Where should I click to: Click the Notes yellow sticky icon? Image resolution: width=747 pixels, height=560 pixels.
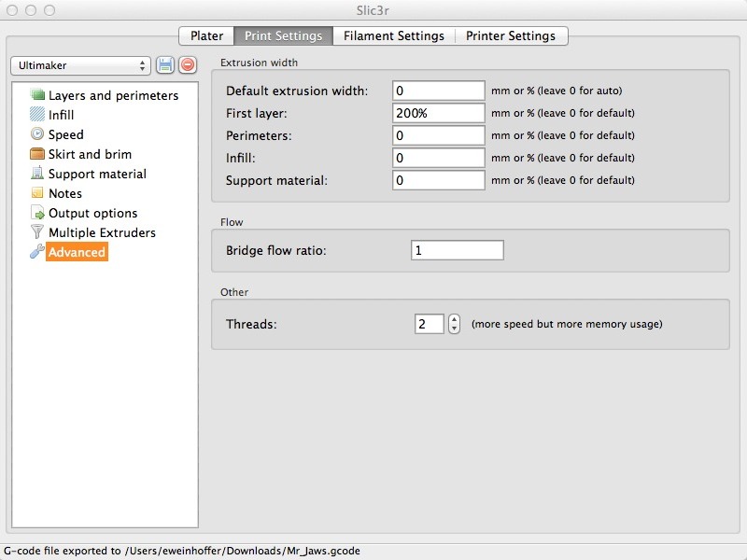[37, 193]
